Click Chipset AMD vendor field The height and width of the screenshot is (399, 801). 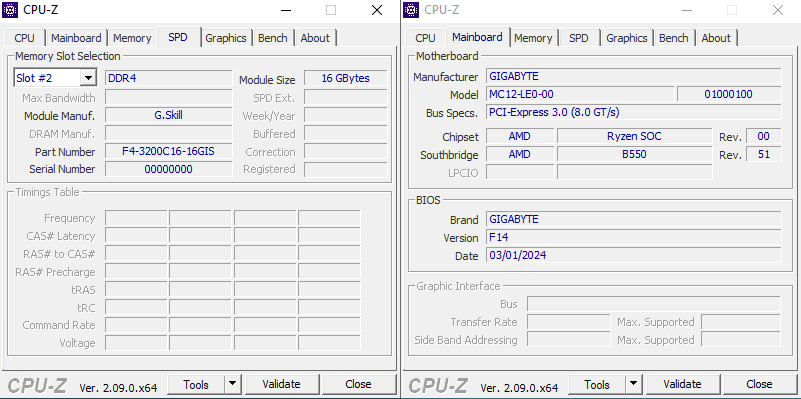click(x=520, y=136)
